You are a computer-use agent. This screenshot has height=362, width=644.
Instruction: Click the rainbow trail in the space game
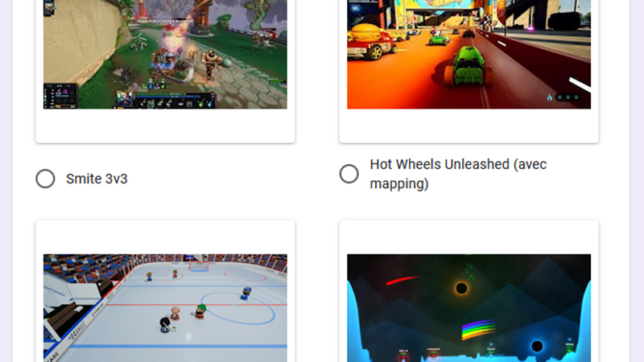point(478,329)
